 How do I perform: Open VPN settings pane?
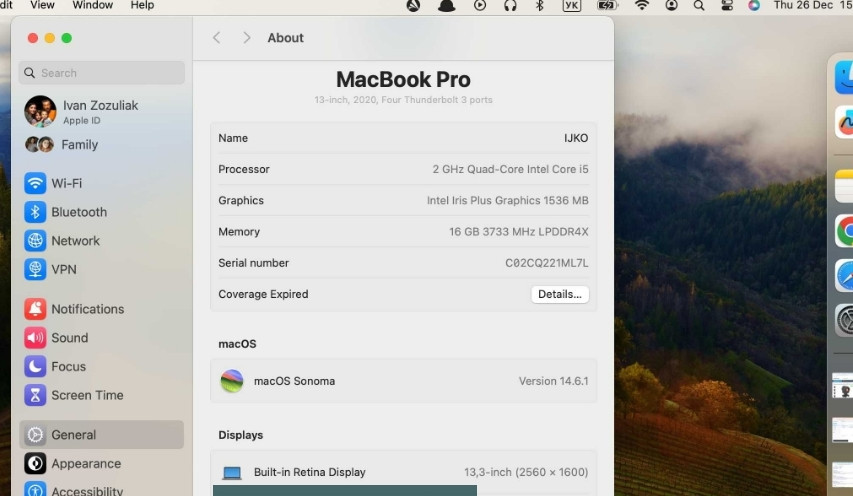pyautogui.click(x=50, y=270)
